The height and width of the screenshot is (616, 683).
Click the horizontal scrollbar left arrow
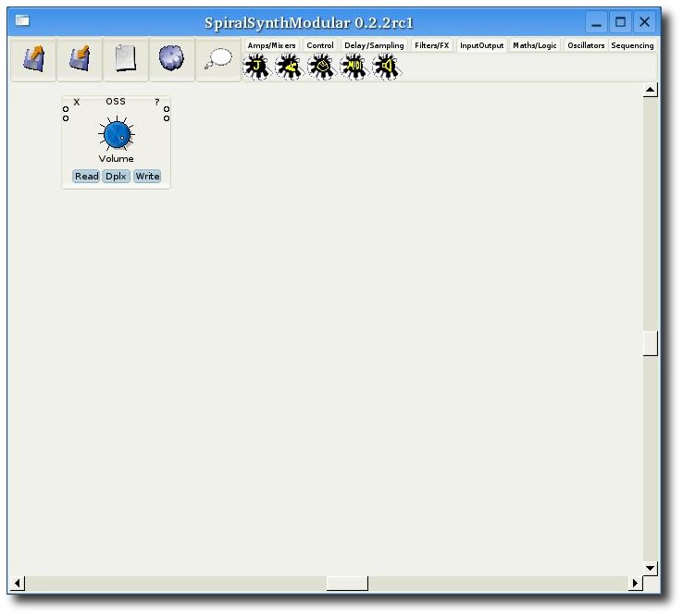pyautogui.click(x=18, y=583)
